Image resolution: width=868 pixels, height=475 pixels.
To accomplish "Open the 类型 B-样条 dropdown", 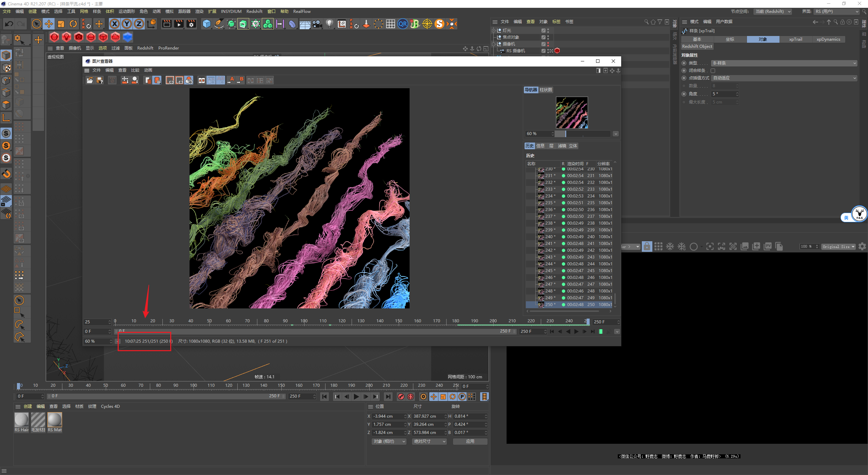I will [784, 63].
